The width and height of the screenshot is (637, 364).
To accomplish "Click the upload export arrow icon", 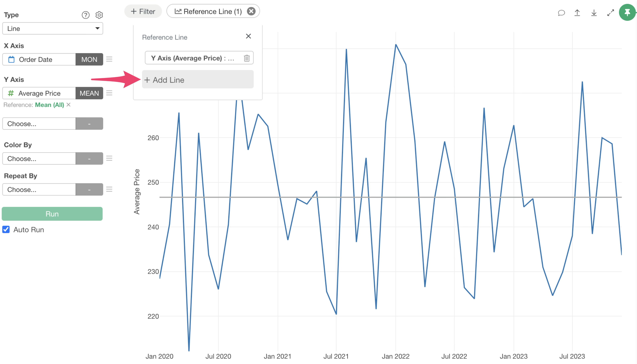I will pyautogui.click(x=577, y=13).
